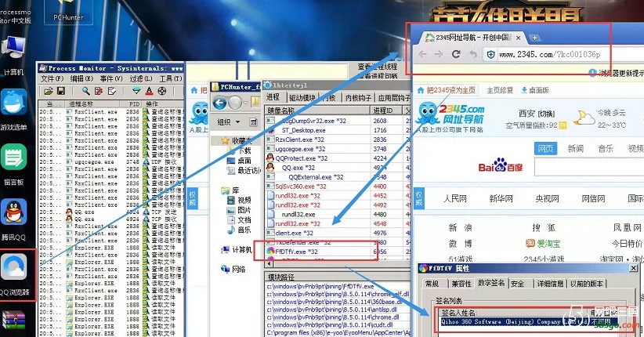Open the 常规 tab in FfDTfV properties
This screenshot has width=644, height=337.
coord(432,284)
